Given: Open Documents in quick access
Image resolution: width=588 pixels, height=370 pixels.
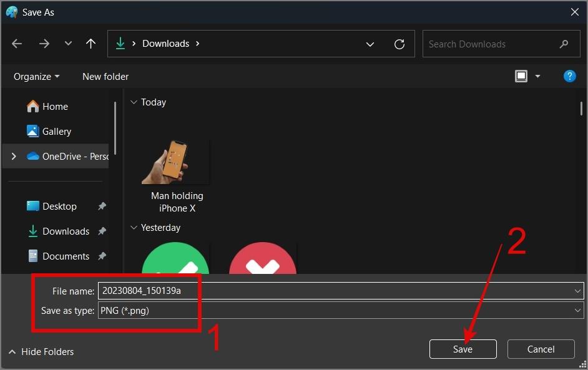Looking at the screenshot, I should (66, 256).
